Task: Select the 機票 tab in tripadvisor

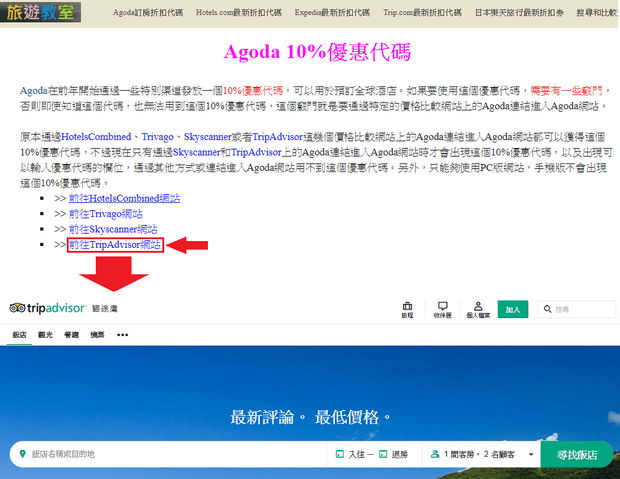Action: pos(97,335)
